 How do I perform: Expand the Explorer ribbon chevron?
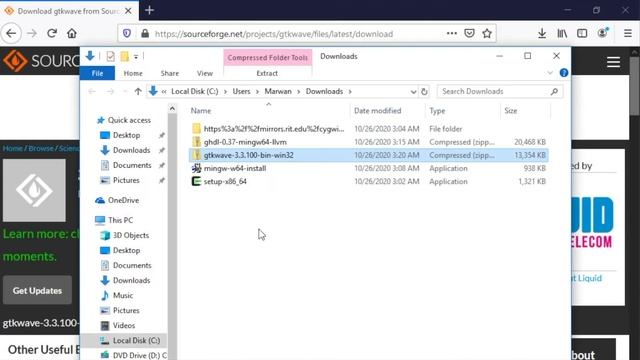[x=550, y=73]
